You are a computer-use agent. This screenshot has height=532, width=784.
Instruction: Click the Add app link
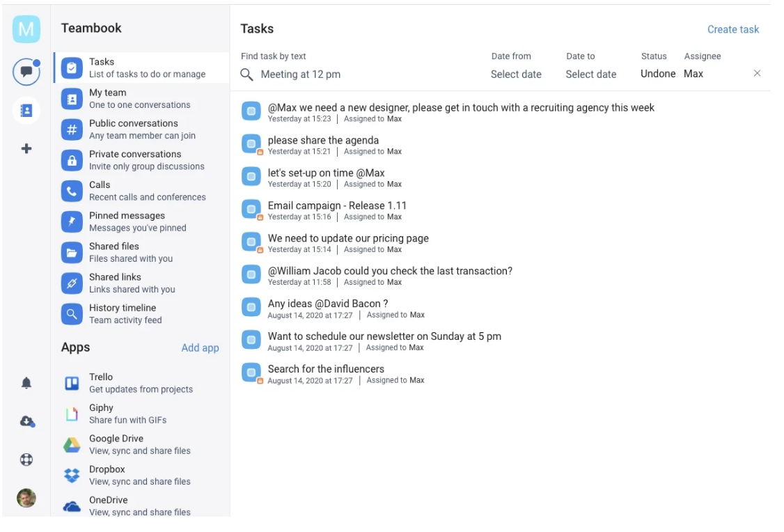(x=200, y=348)
